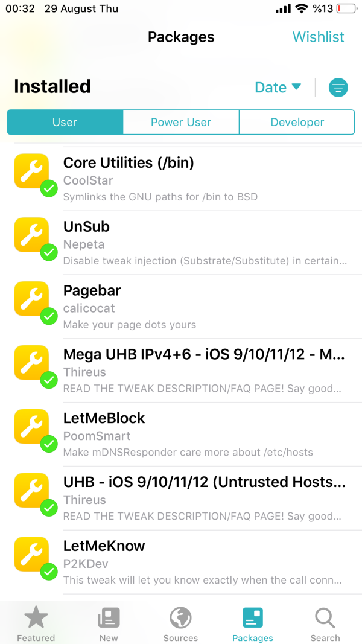This screenshot has width=362, height=644.
Task: Select the User segment
Action: [x=65, y=122]
